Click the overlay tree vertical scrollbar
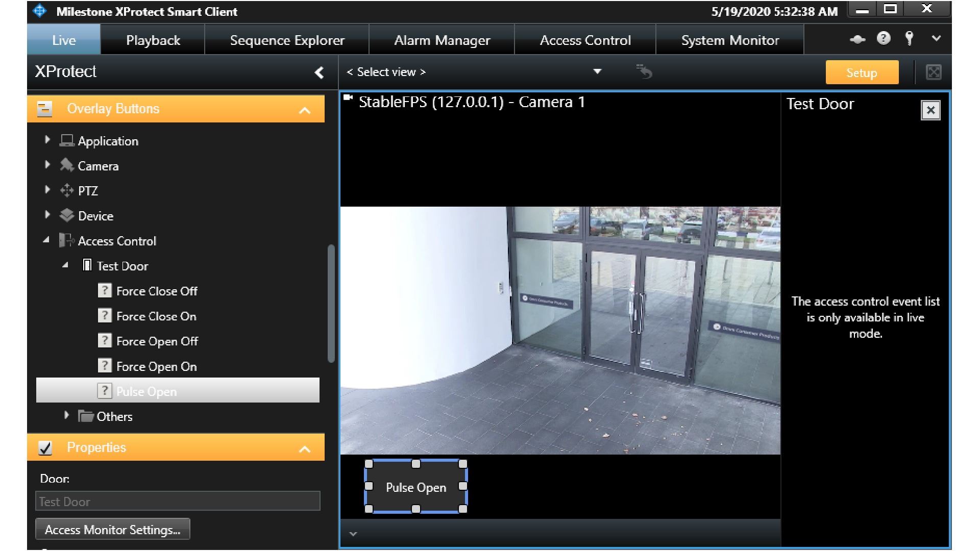Image resolution: width=980 pixels, height=551 pixels. pos(331,304)
